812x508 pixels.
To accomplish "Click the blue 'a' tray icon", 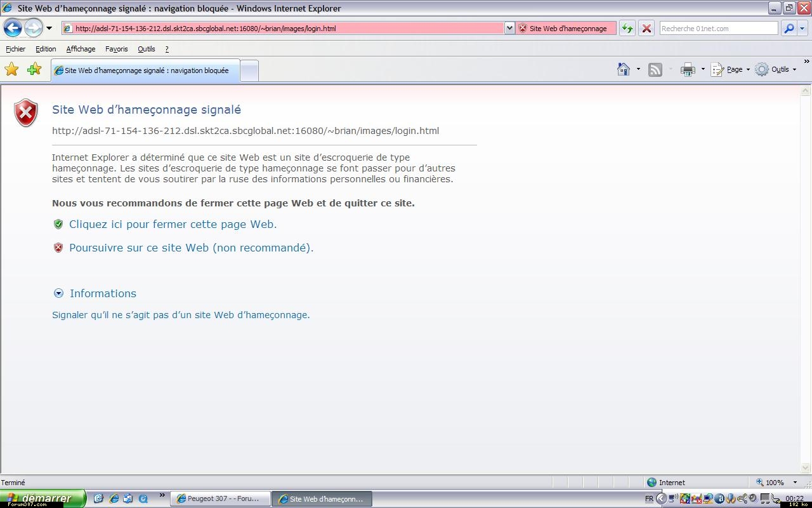I will (719, 498).
